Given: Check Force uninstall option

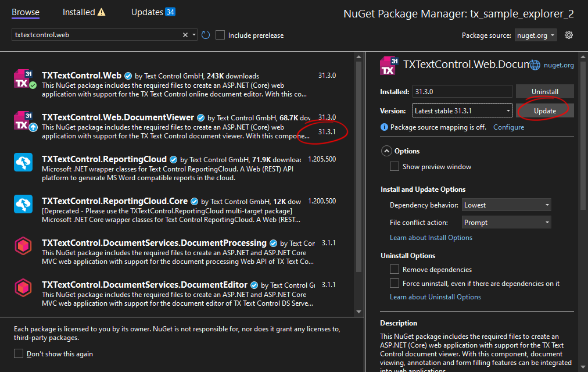Looking at the screenshot, I should point(395,283).
